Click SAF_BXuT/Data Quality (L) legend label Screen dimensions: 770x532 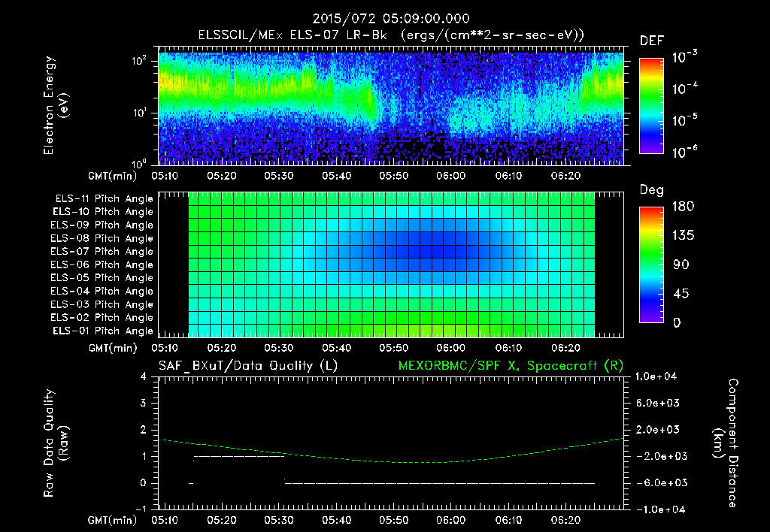tap(248, 366)
